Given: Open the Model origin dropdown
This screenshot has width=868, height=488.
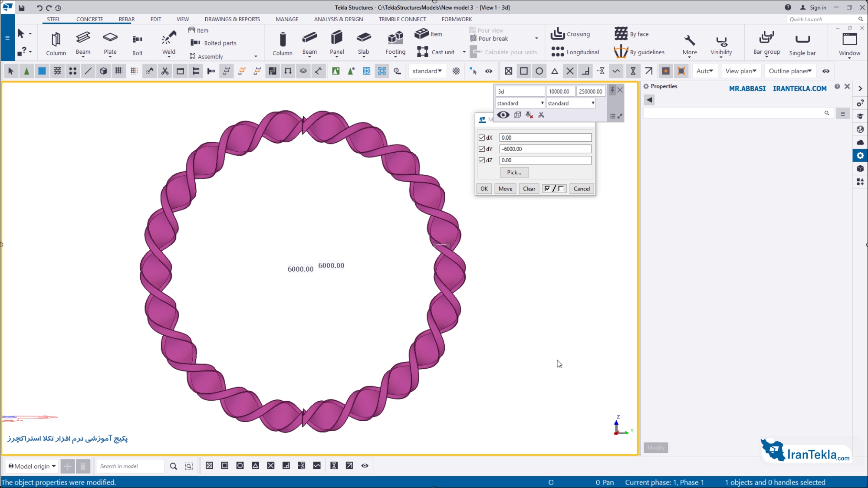Looking at the screenshot, I should click(32, 466).
